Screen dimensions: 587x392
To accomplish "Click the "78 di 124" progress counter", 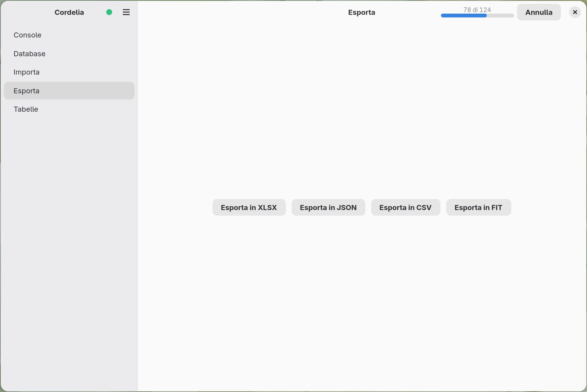I will tap(477, 10).
